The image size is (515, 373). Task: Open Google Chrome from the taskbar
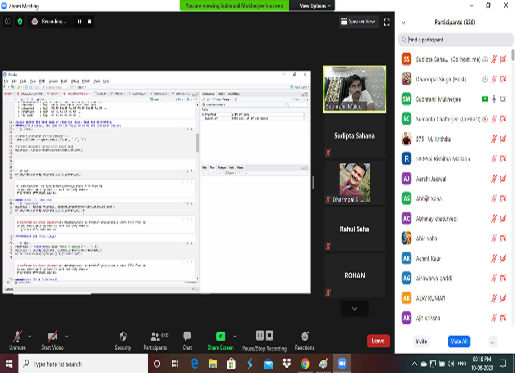tap(305, 364)
